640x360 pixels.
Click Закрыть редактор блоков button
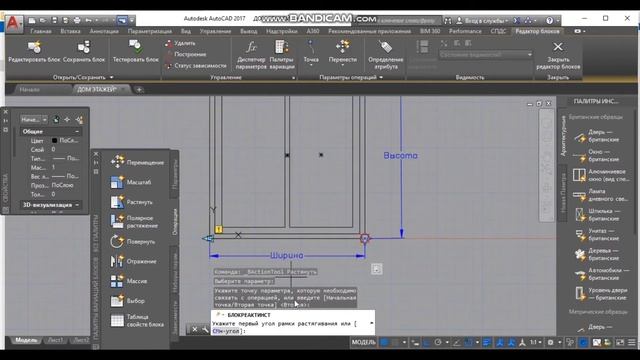558,54
